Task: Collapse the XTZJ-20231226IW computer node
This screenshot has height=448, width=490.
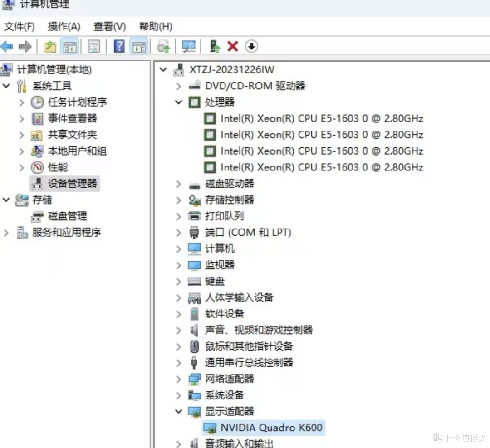Action: coord(163,69)
